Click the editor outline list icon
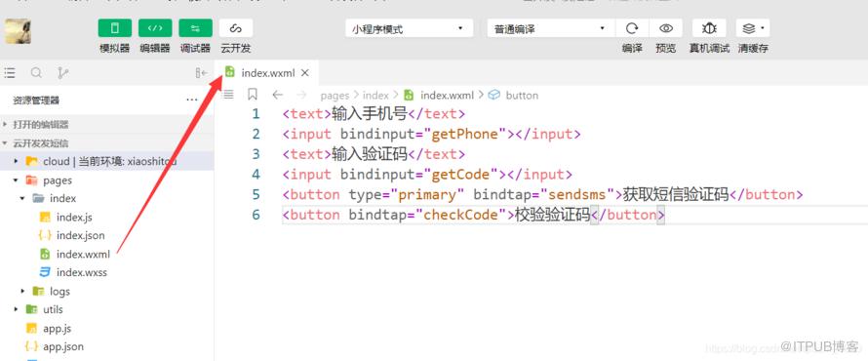 (227, 95)
